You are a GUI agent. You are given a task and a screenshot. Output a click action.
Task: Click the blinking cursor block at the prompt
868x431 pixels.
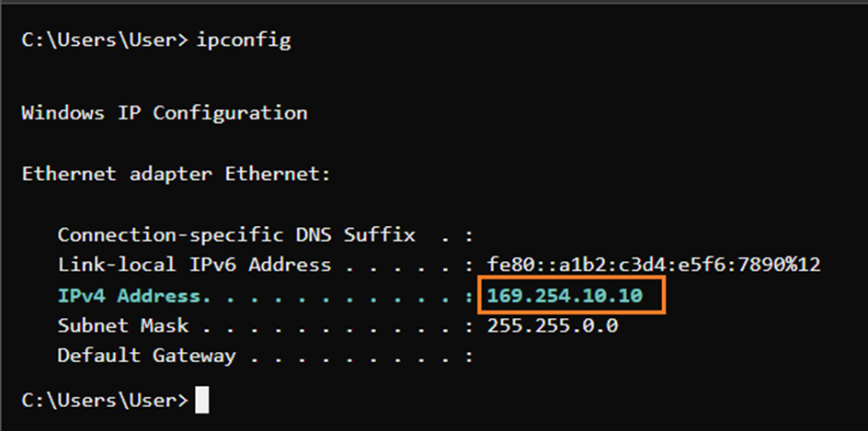(202, 401)
